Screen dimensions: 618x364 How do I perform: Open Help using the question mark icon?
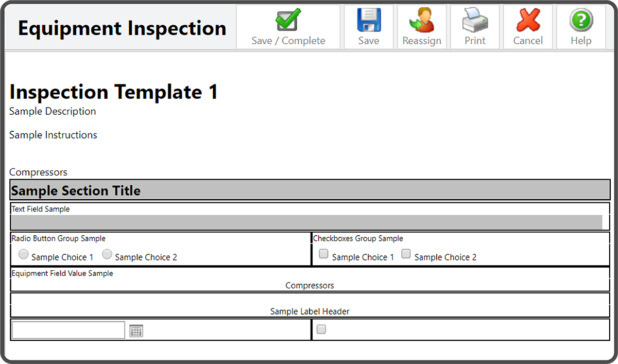pyautogui.click(x=581, y=20)
